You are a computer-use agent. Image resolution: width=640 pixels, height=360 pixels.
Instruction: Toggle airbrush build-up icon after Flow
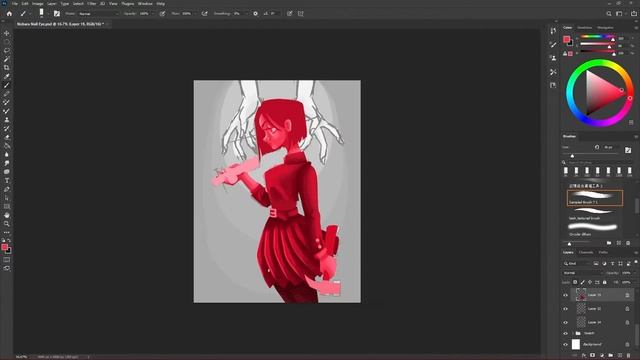click(x=205, y=13)
